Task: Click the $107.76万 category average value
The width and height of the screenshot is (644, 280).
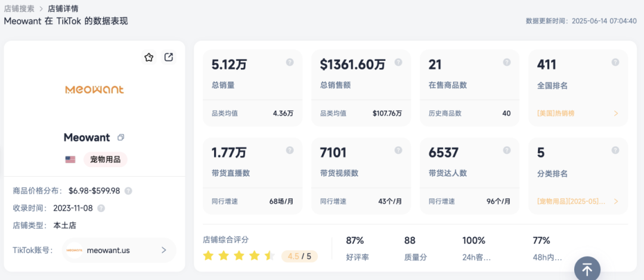Action: click(388, 113)
